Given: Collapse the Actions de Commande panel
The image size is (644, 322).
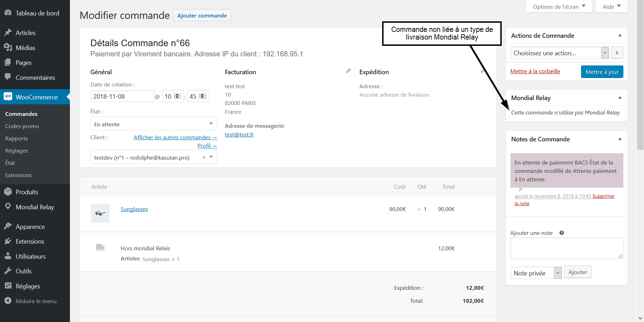Looking at the screenshot, I should (x=620, y=35).
